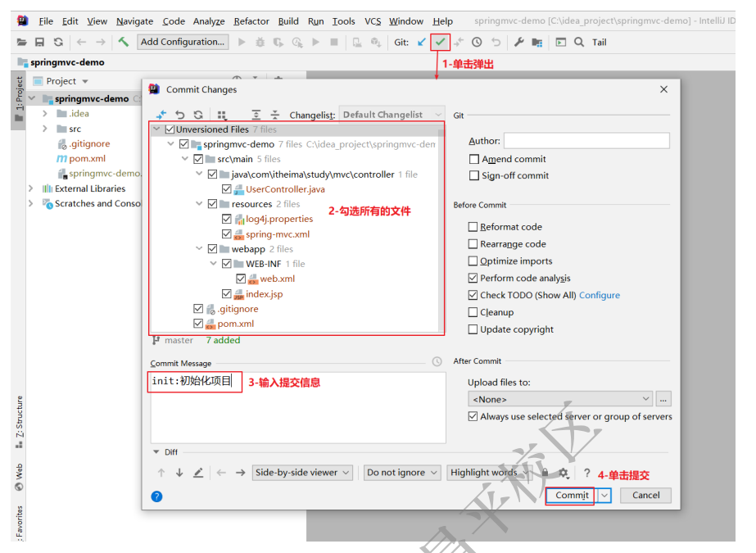Click the Back navigation arrow
The image size is (756, 553).
81,43
